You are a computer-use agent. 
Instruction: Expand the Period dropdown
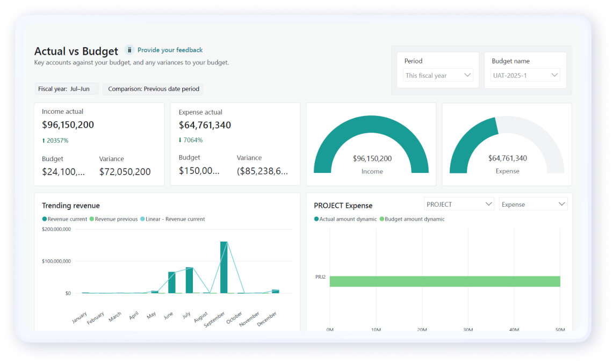[438, 75]
